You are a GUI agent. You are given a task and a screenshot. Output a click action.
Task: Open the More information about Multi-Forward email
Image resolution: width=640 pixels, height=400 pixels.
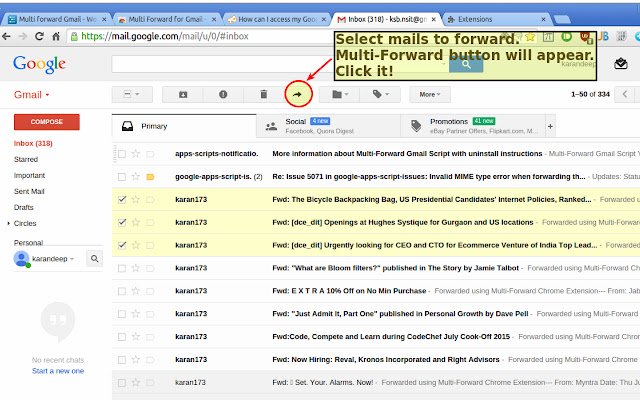pyautogui.click(x=376, y=154)
